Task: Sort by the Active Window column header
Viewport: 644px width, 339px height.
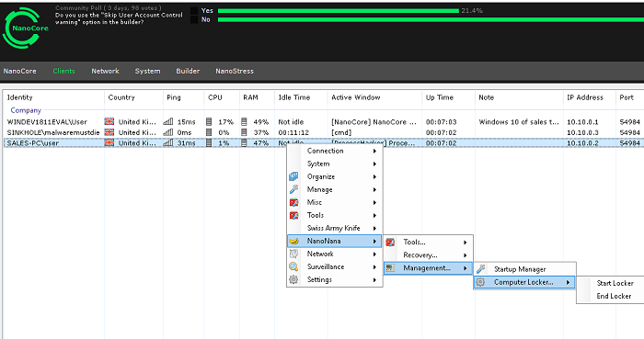Action: pos(374,97)
